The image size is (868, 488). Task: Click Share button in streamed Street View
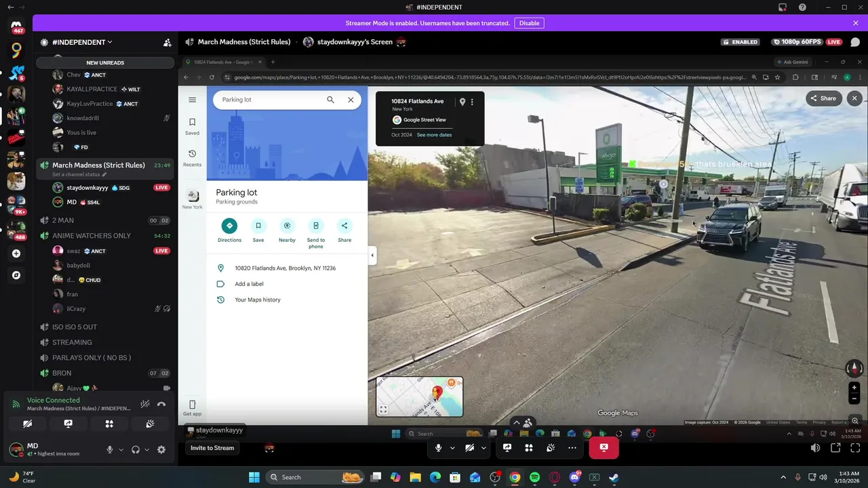823,98
